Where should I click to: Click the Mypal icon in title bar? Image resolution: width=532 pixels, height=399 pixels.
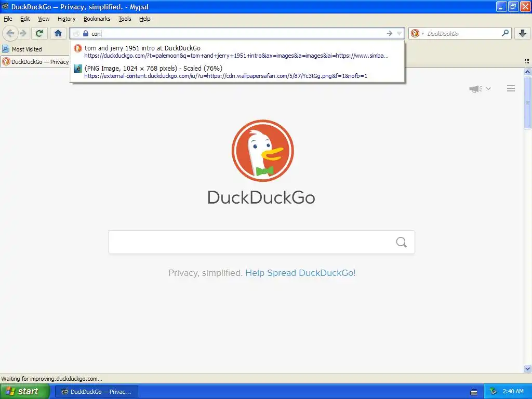tap(5, 6)
